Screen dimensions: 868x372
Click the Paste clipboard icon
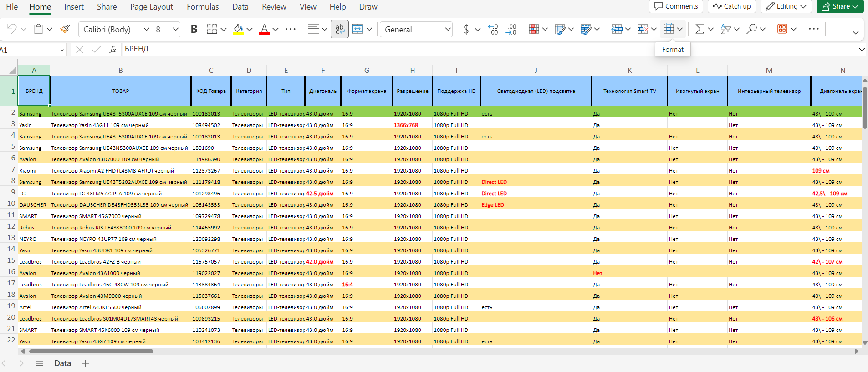click(39, 29)
